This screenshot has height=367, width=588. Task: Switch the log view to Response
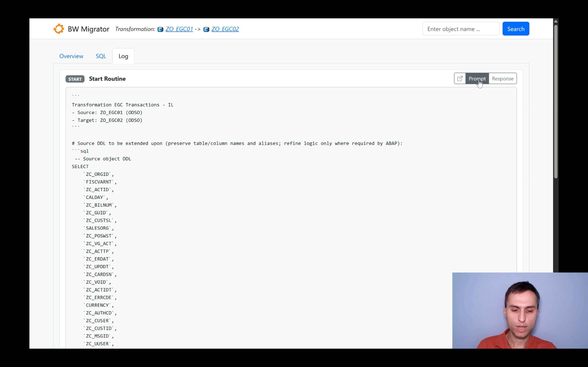[x=502, y=79]
